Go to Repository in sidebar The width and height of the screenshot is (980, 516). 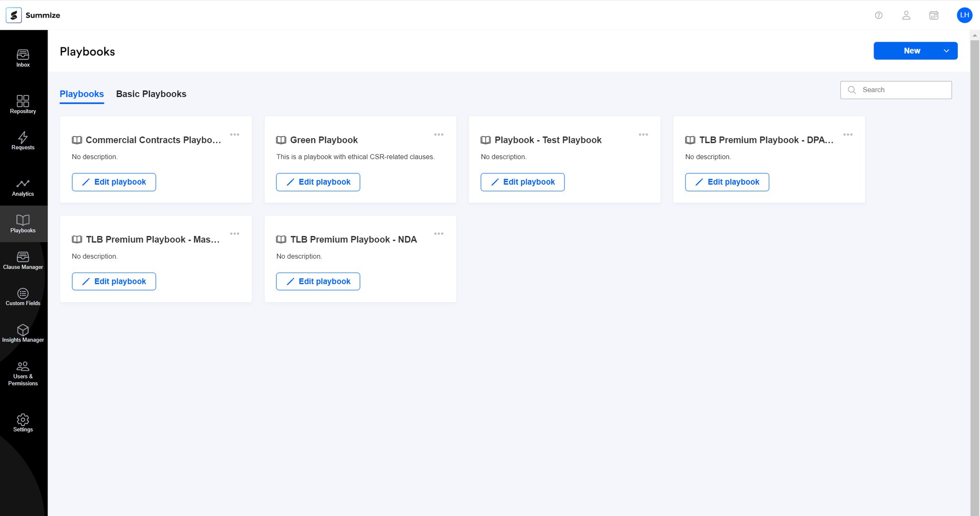tap(23, 104)
